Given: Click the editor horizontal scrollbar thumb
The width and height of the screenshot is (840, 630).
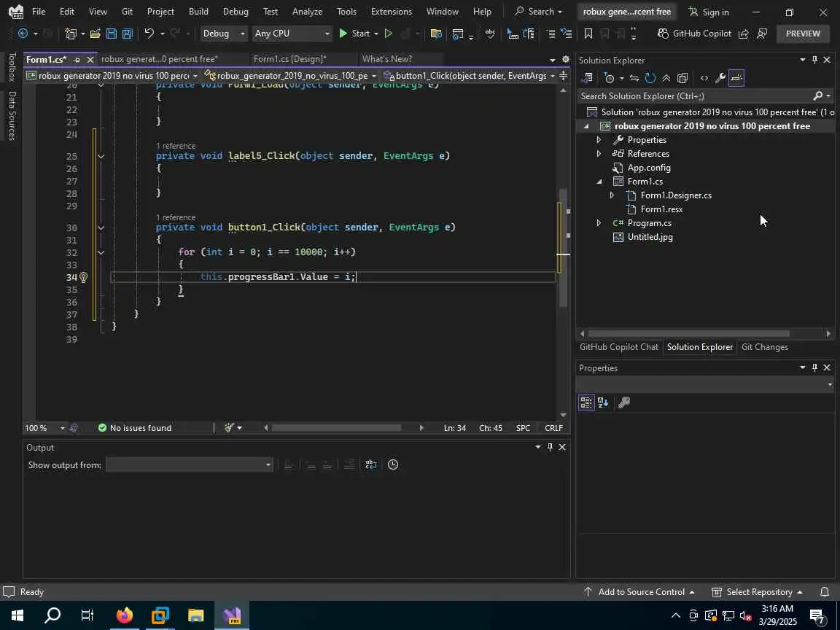Looking at the screenshot, I should click(x=336, y=428).
